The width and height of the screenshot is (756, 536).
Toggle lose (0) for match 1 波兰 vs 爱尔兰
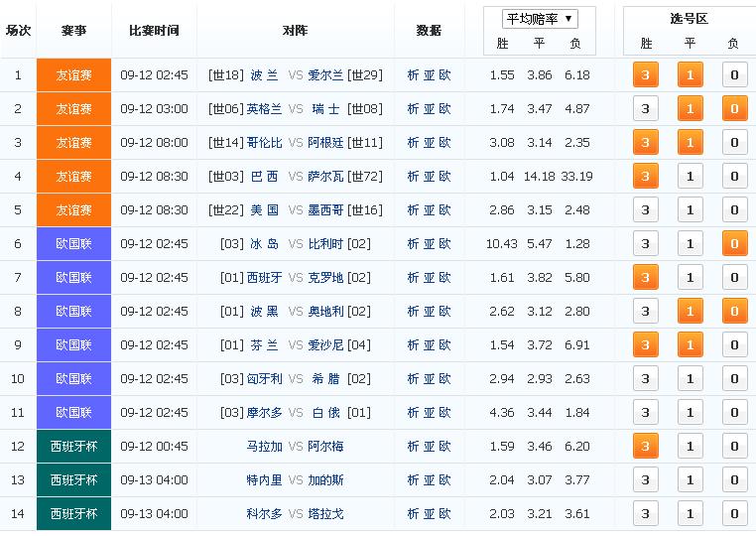pos(734,74)
